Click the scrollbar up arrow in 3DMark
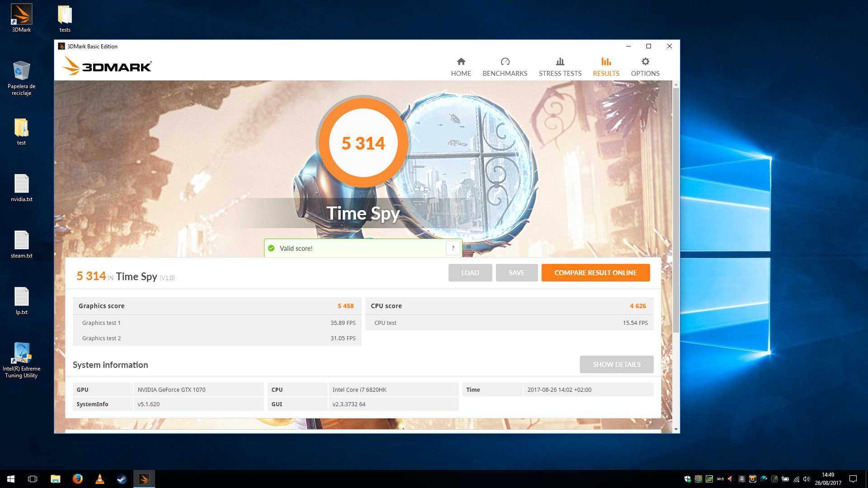Image resolution: width=868 pixels, height=488 pixels. click(676, 84)
